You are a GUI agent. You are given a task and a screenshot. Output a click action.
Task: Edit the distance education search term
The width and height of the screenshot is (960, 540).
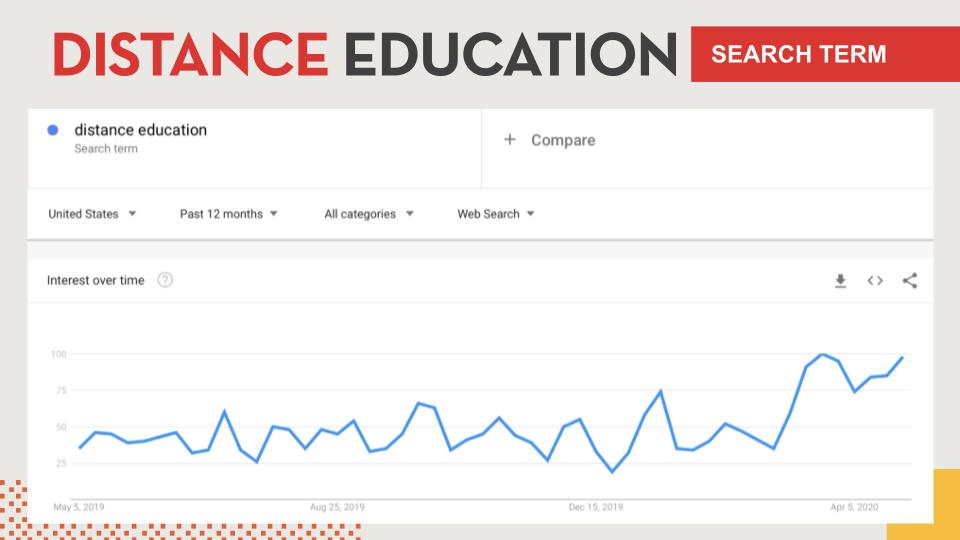pos(140,130)
